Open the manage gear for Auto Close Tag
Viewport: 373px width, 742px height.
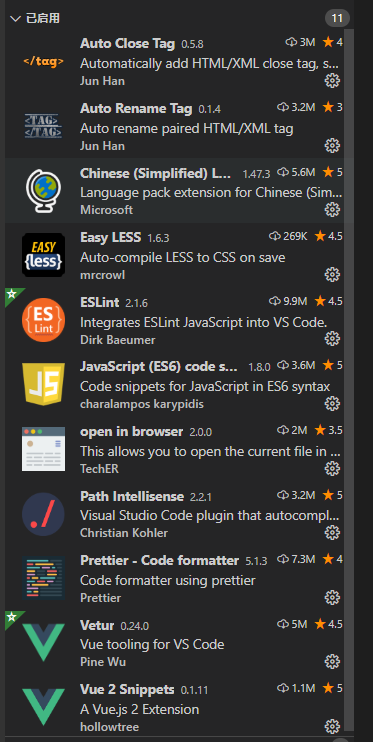pyautogui.click(x=332, y=81)
